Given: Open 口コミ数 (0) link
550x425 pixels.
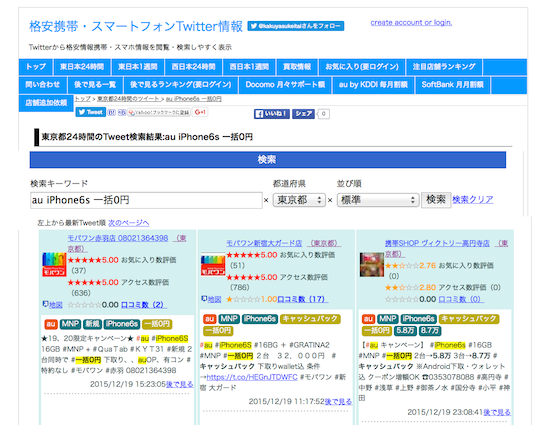Looking at the screenshot, I should point(461,299).
